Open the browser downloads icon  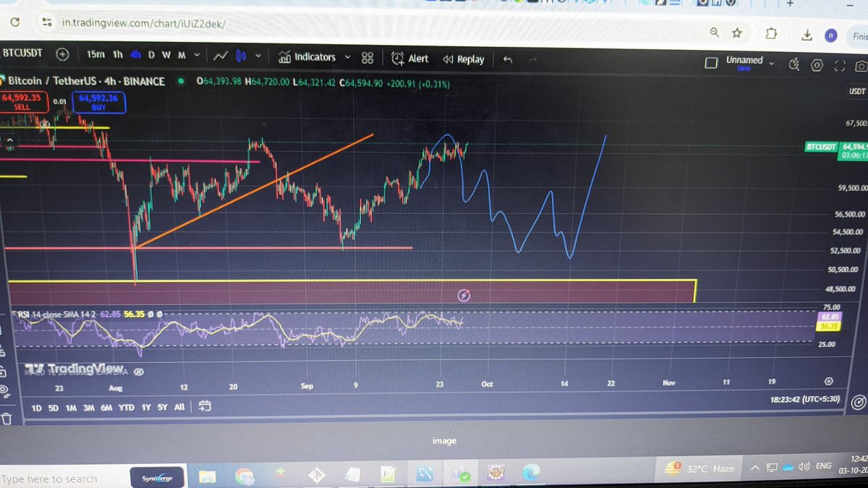807,35
